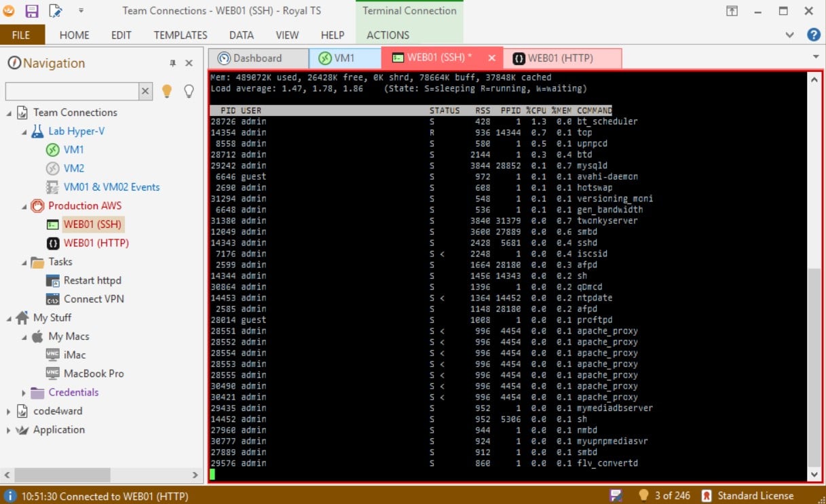Switch to the HOME ribbon tab
The width and height of the screenshot is (826, 504).
tap(74, 35)
